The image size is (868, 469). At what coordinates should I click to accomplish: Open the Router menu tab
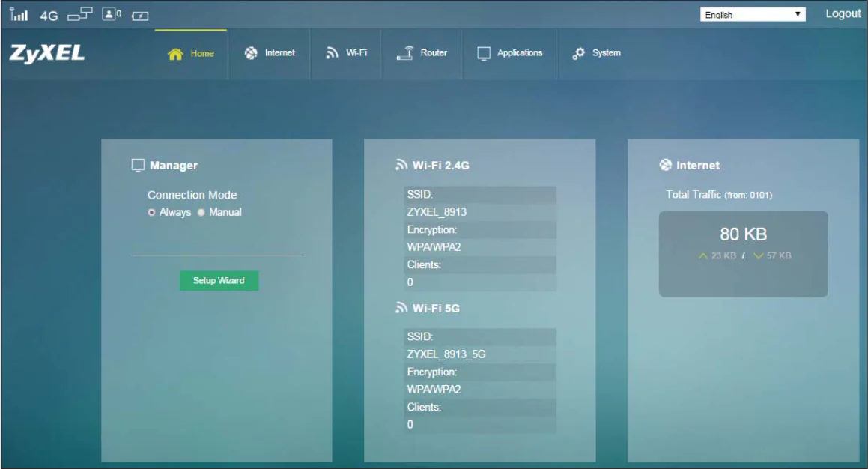[x=422, y=53]
